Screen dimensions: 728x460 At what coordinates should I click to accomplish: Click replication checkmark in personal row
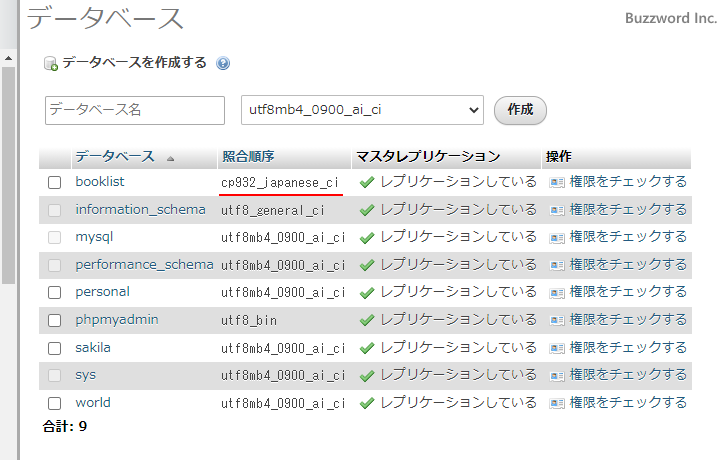(x=367, y=292)
